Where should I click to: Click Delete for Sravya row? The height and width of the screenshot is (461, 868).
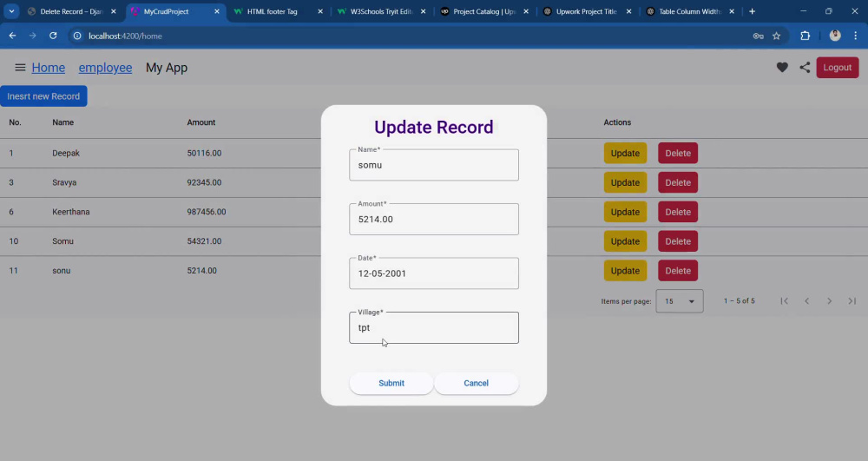pyautogui.click(x=678, y=182)
